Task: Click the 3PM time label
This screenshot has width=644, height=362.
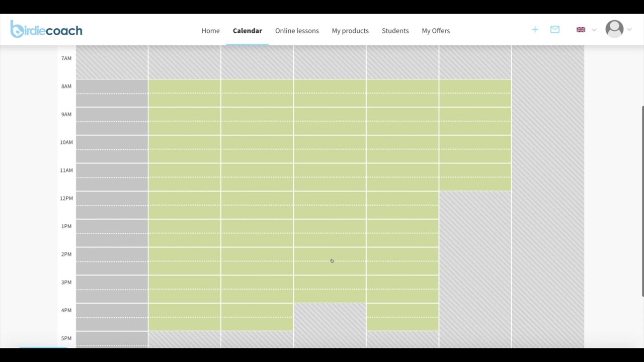Action: click(66, 283)
